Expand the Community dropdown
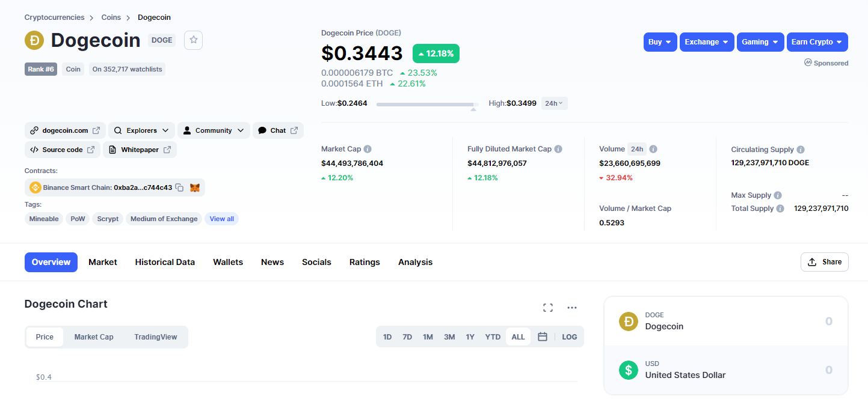The width and height of the screenshot is (868, 399). click(214, 130)
